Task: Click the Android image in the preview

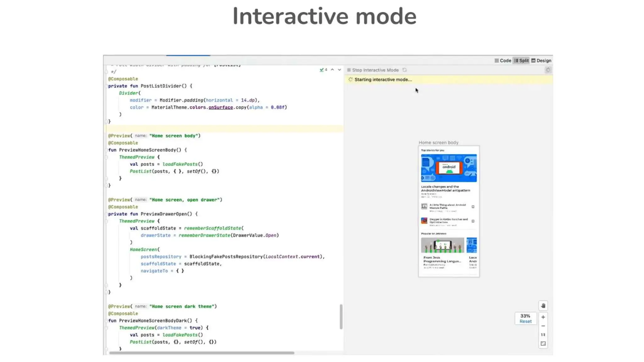Action: (449, 168)
